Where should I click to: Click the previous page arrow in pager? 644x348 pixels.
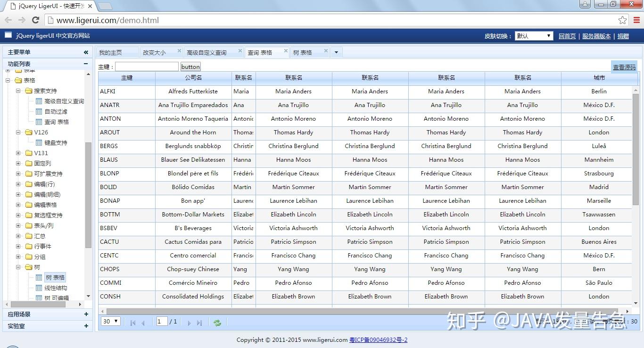143,323
